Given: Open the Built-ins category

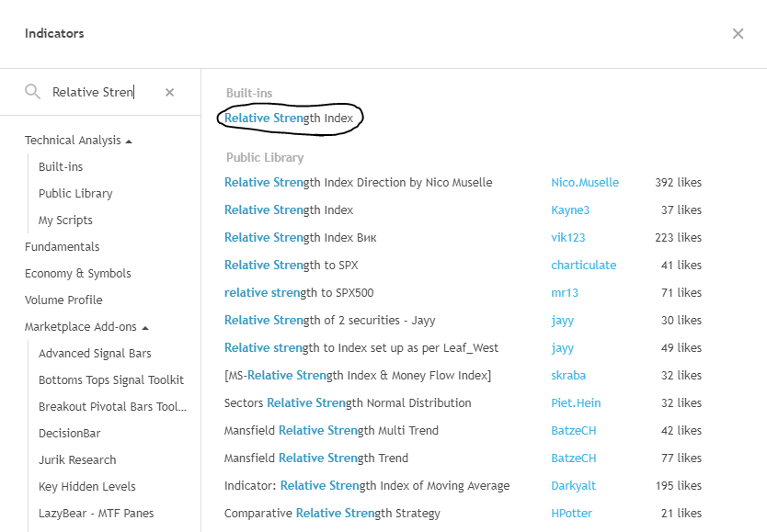Looking at the screenshot, I should click(61, 167).
